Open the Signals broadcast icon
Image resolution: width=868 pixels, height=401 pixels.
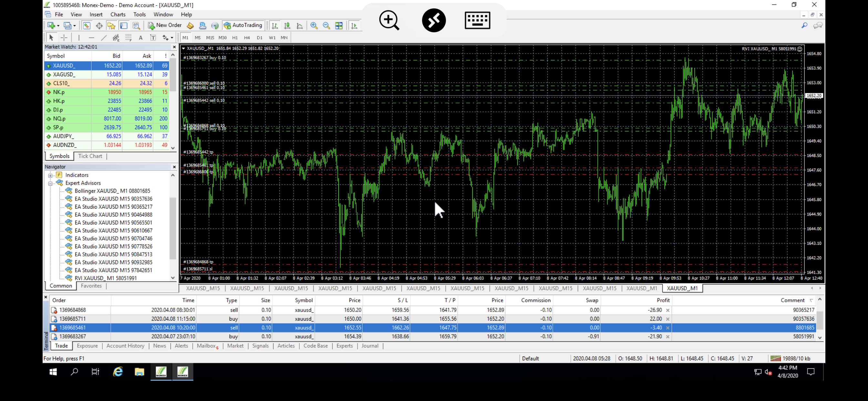coord(215,25)
